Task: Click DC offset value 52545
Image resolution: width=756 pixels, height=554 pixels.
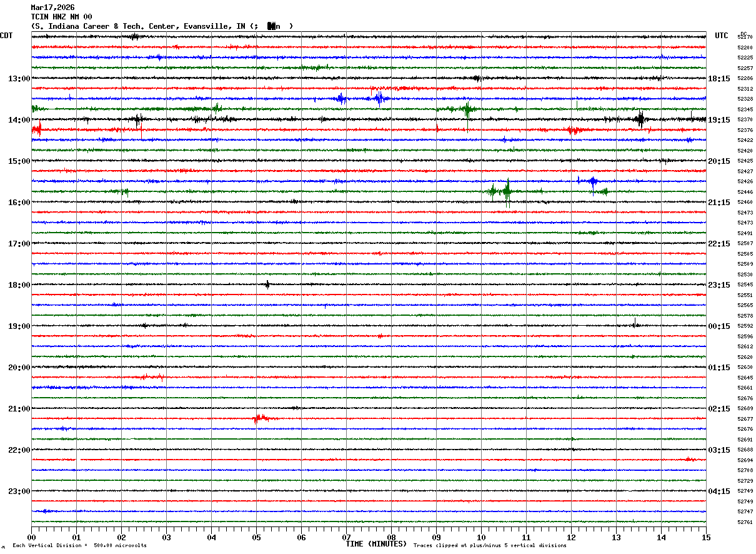Action: click(745, 285)
